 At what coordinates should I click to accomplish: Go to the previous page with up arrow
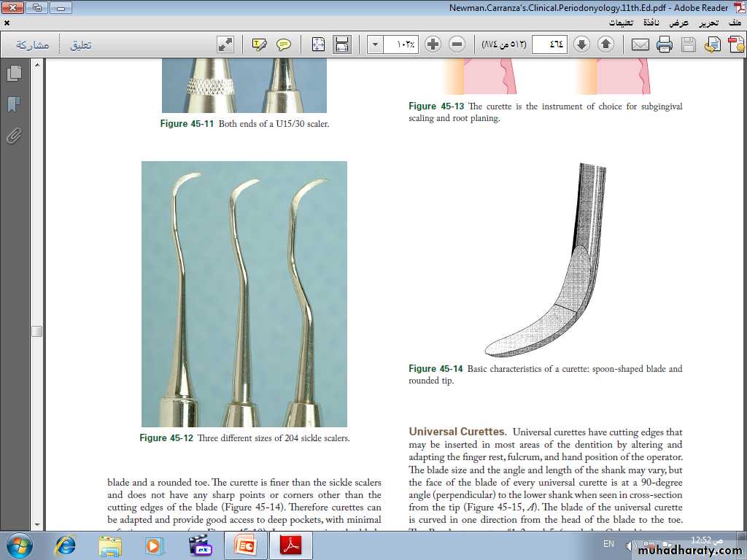605,44
